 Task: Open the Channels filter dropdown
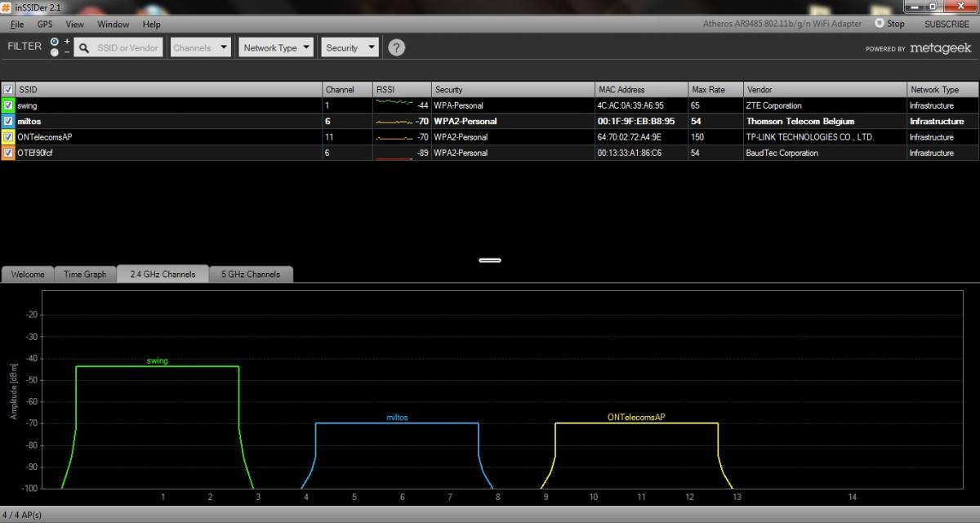[x=201, y=47]
